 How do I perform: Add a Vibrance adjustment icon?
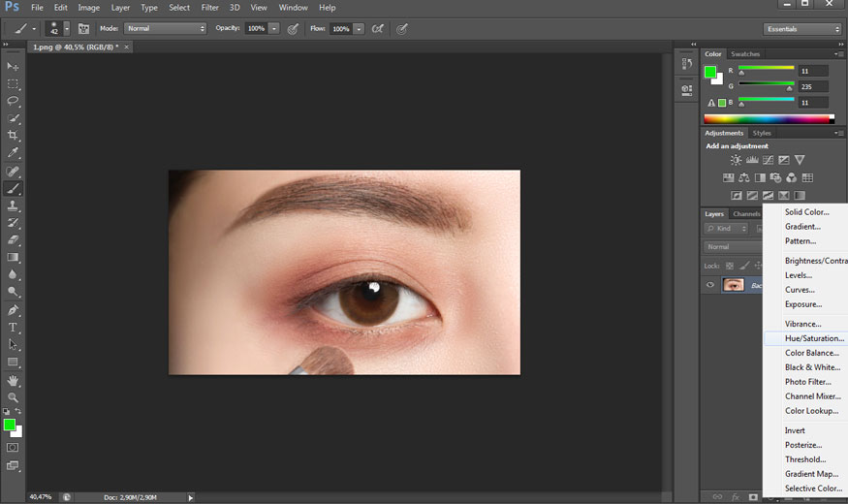click(800, 160)
